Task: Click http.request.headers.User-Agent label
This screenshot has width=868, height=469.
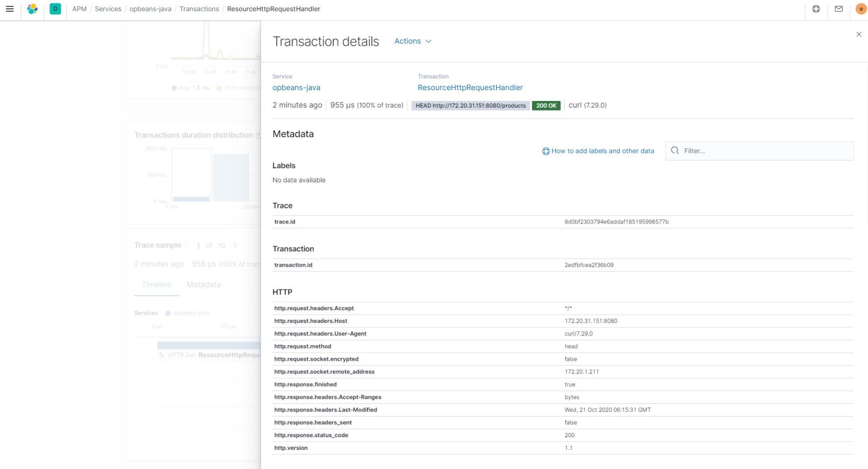Action: click(x=320, y=334)
